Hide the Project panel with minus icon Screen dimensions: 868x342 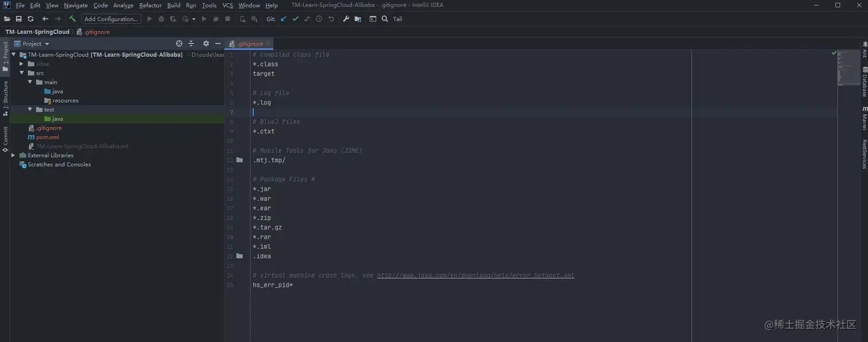coord(218,44)
